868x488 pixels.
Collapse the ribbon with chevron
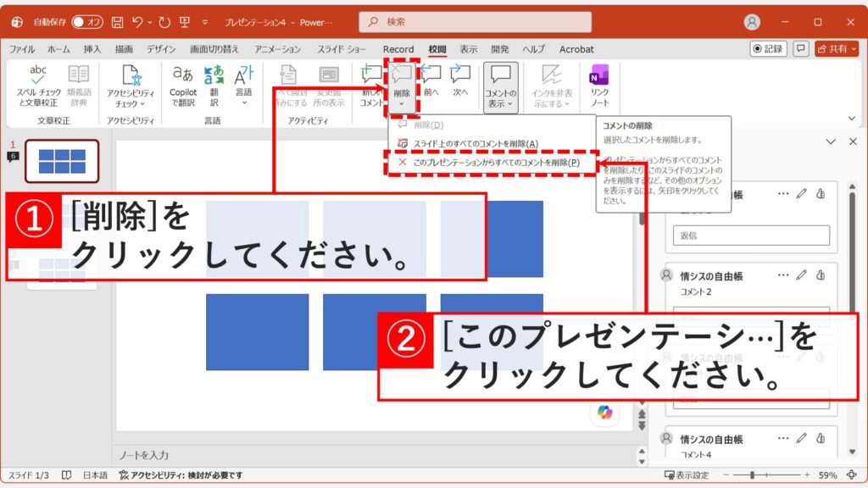(851, 119)
